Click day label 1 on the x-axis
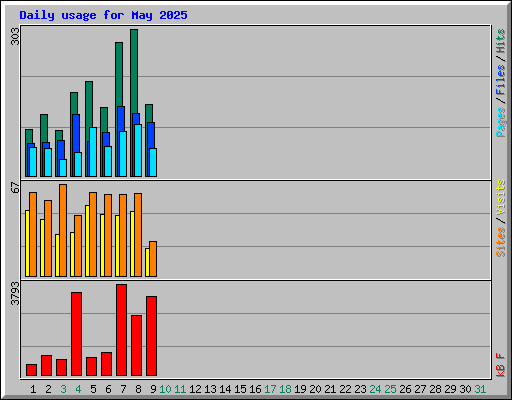 (33, 389)
